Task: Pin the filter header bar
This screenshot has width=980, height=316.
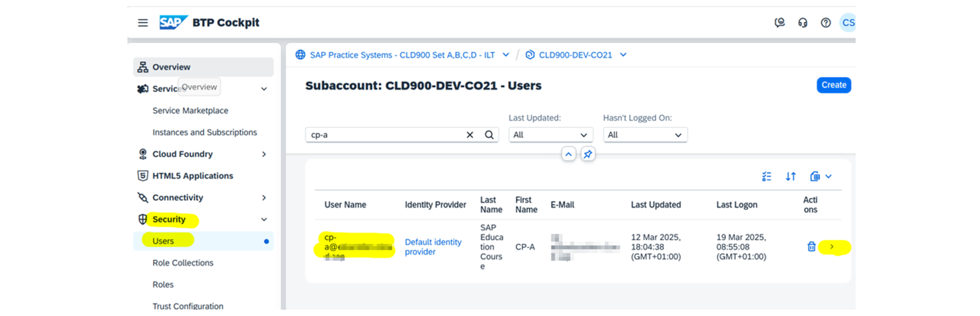Action: click(x=587, y=154)
